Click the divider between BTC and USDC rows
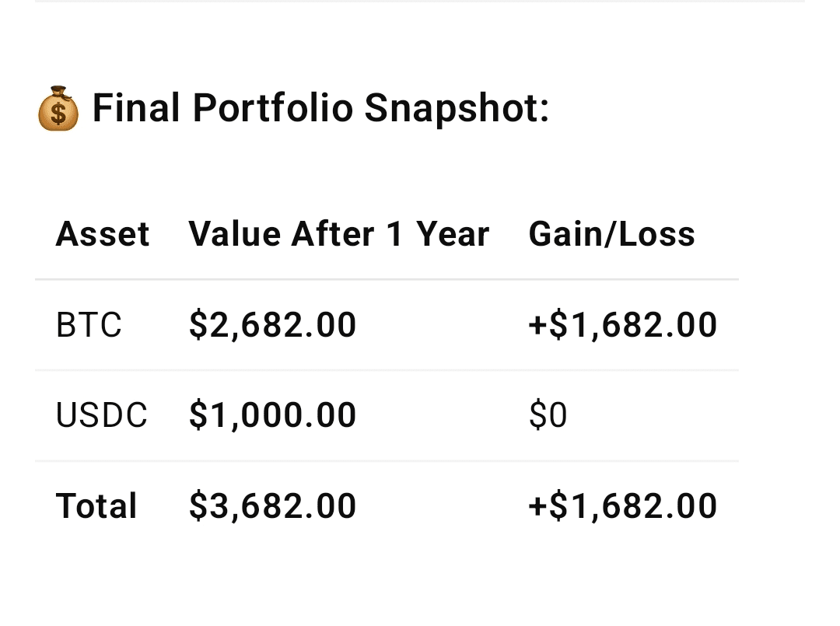840x626 pixels. pos(387,370)
